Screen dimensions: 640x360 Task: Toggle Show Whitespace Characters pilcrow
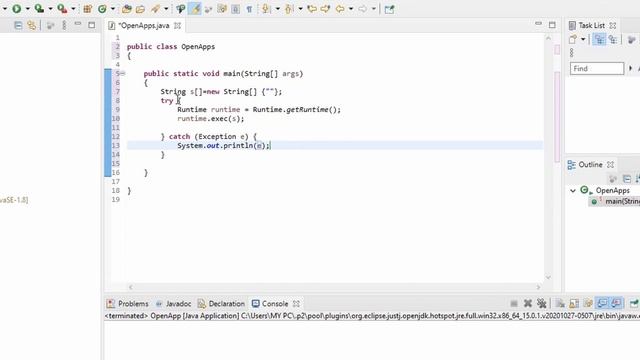pyautogui.click(x=249, y=9)
